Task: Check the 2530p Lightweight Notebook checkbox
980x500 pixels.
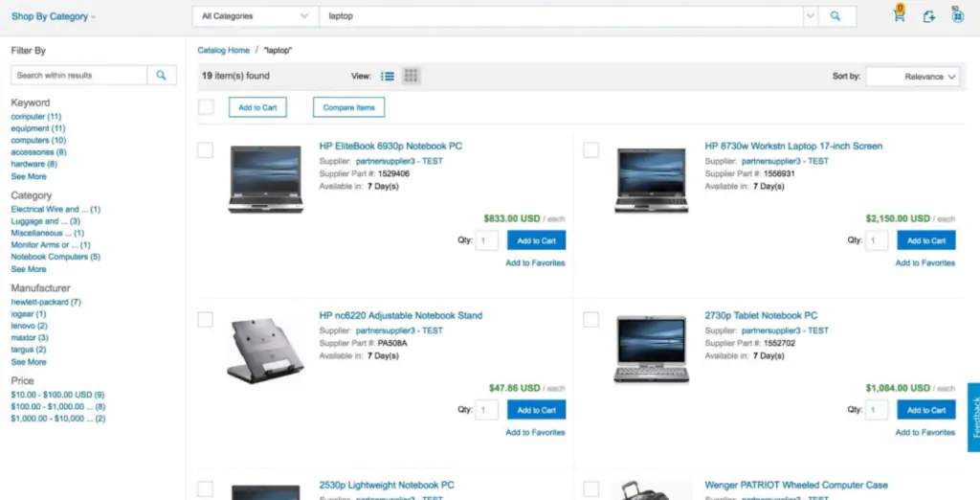Action: coord(206,489)
